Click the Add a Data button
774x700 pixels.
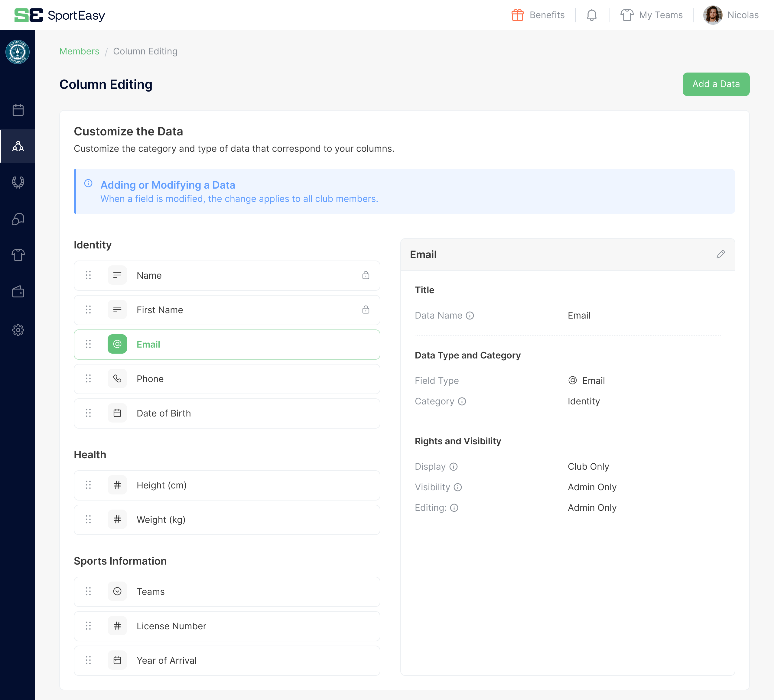point(716,84)
